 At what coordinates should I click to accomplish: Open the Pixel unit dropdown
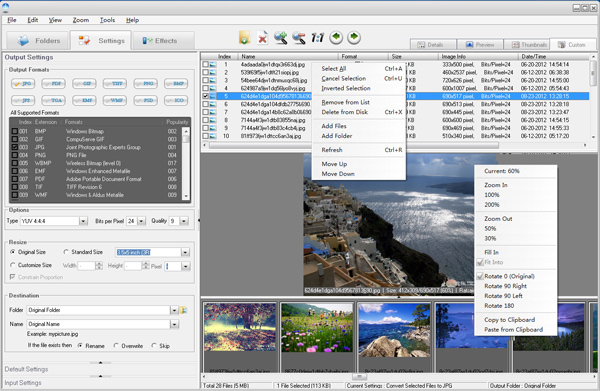pos(186,266)
